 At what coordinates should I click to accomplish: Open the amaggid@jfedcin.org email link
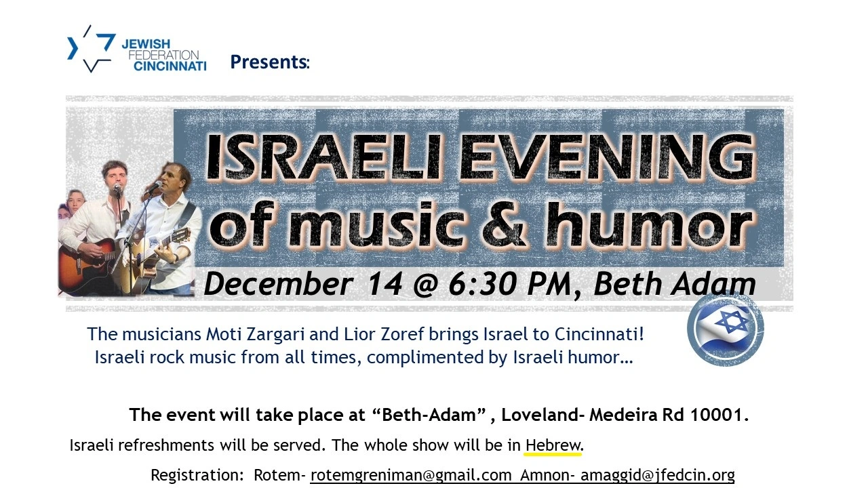657,475
